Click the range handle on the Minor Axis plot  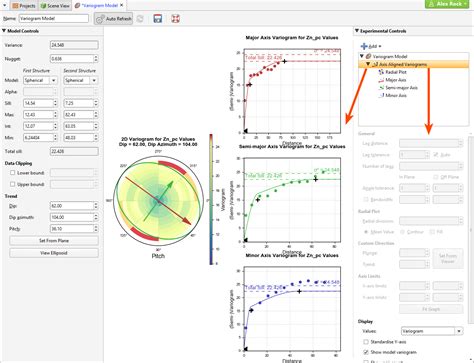click(x=299, y=291)
